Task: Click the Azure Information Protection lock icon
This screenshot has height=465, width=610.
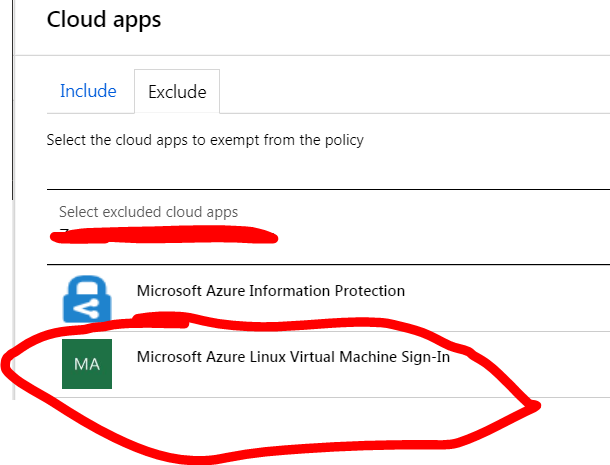Action: point(87,298)
